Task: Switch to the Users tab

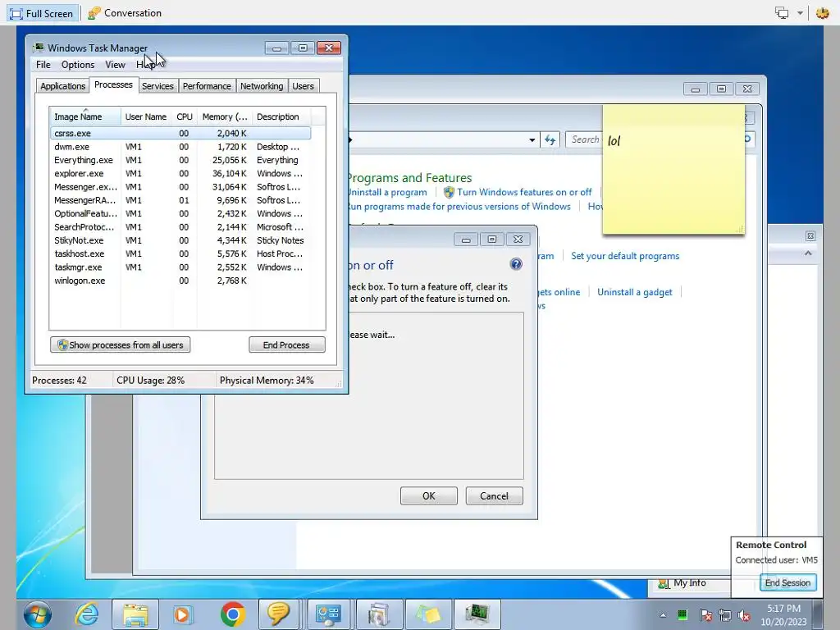Action: coord(303,86)
